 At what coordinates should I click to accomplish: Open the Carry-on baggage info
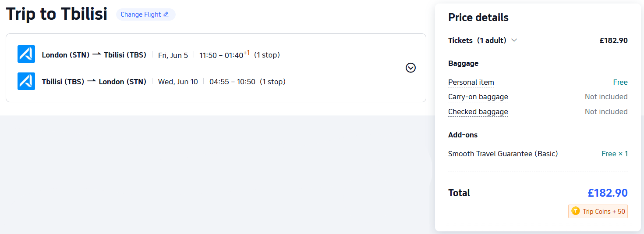tap(478, 97)
